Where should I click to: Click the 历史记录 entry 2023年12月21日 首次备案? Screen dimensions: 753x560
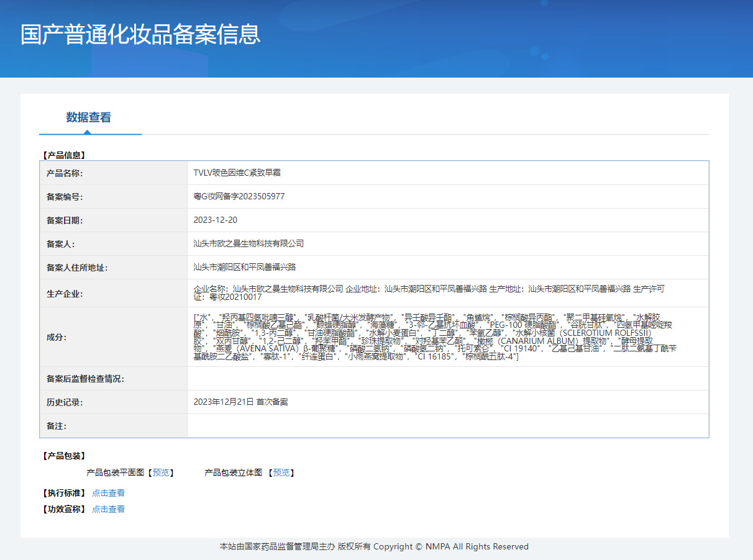coord(240,402)
